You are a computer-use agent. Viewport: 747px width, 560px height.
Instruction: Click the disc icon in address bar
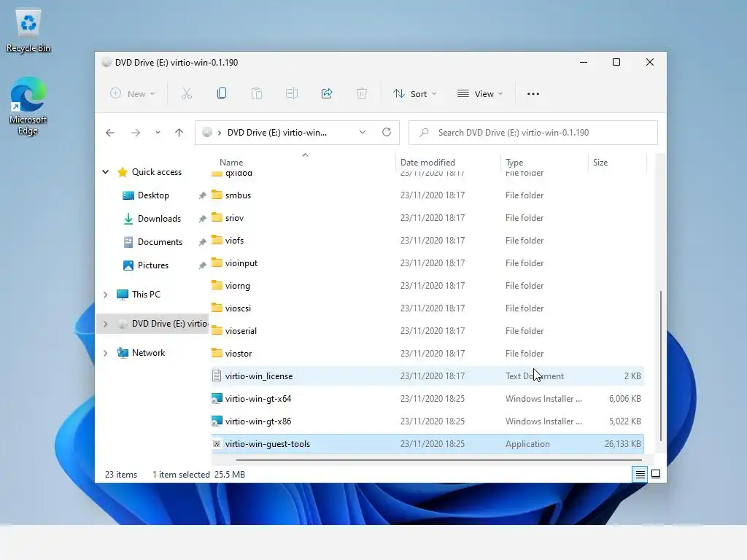coord(207,133)
